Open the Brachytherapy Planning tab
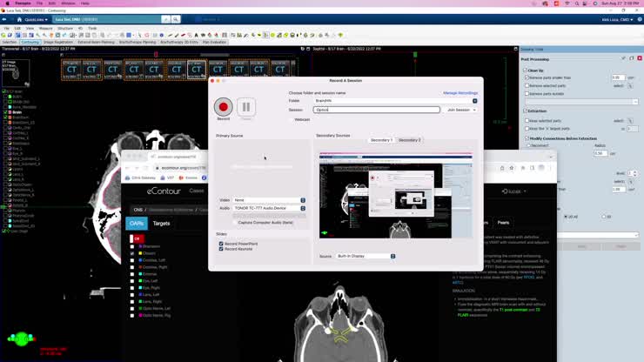The height and width of the screenshot is (362, 644). (138, 43)
